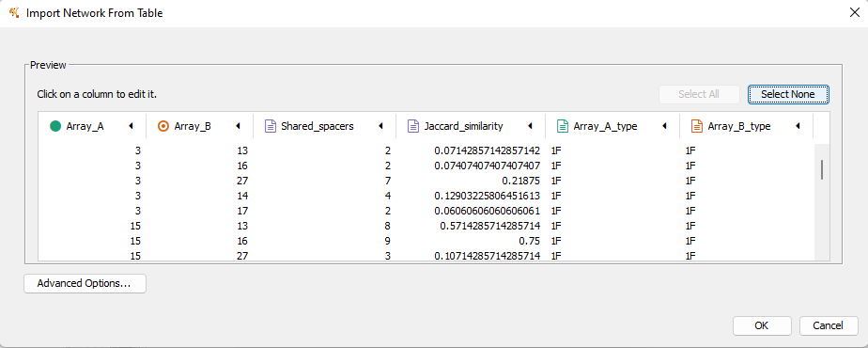Select the Array_A_type column header label
Viewport: 868px width, 348px height.
[x=605, y=126]
